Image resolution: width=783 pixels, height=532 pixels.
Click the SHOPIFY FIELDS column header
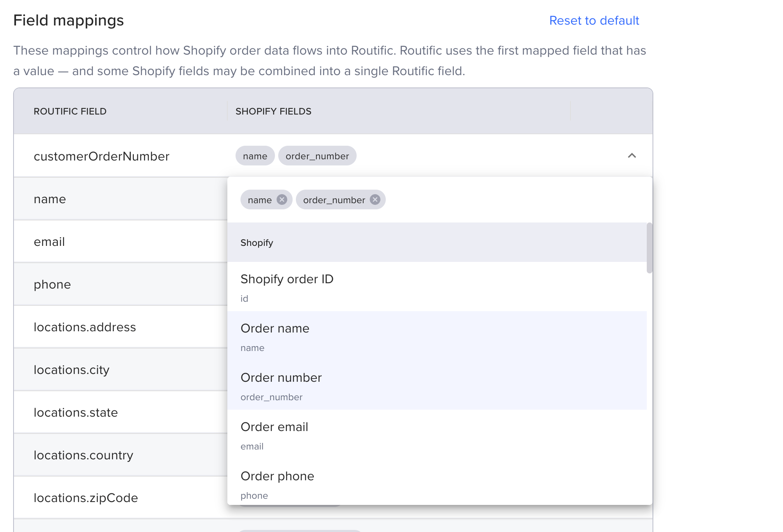coord(273,111)
